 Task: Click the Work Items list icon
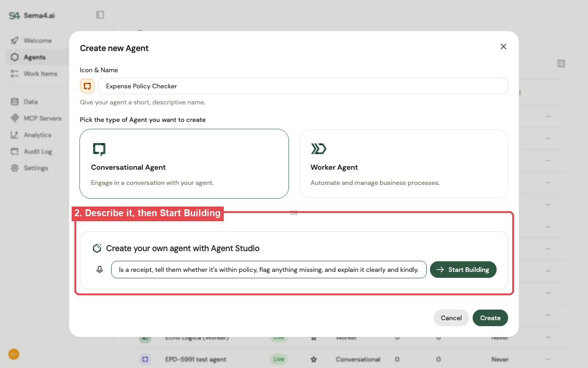15,74
